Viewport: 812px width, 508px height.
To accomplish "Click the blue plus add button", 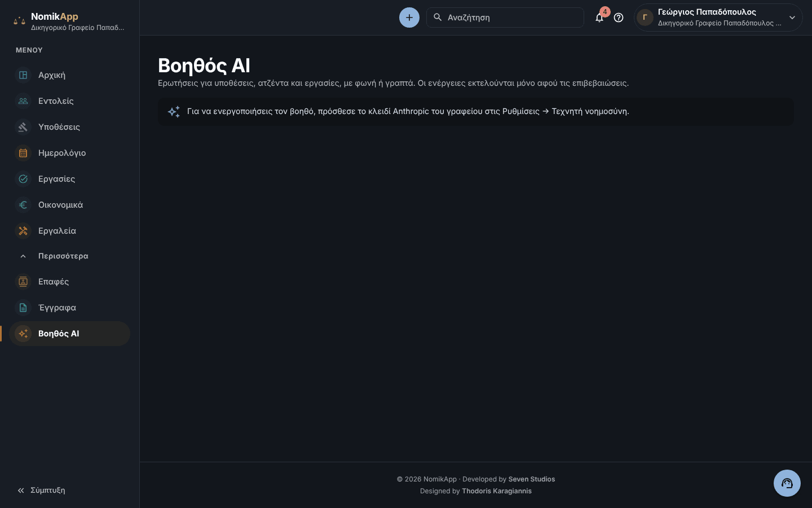I will point(409,17).
